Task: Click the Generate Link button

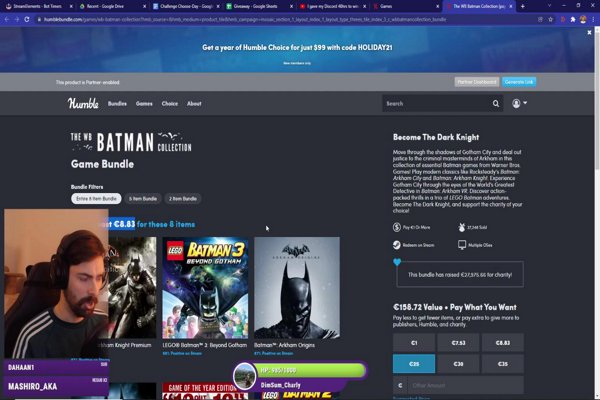Action: [x=518, y=82]
